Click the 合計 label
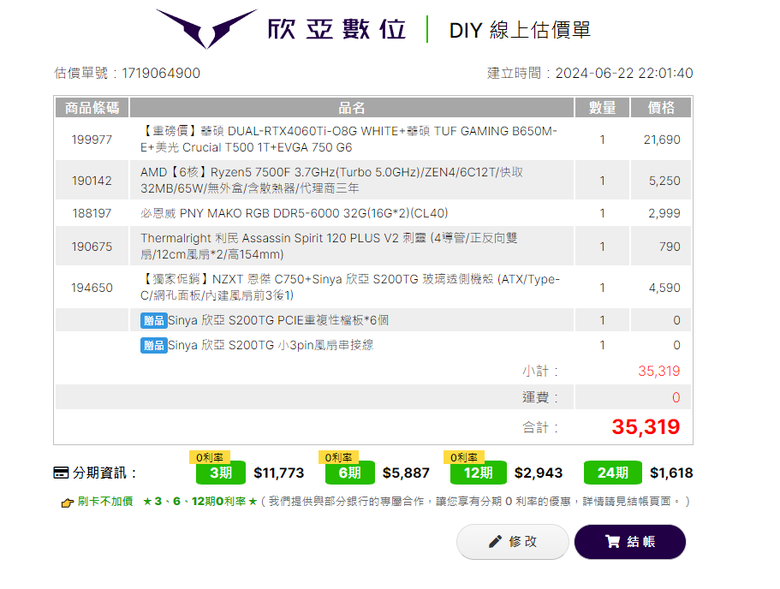Screen dimensions: 780x589 point(540,427)
